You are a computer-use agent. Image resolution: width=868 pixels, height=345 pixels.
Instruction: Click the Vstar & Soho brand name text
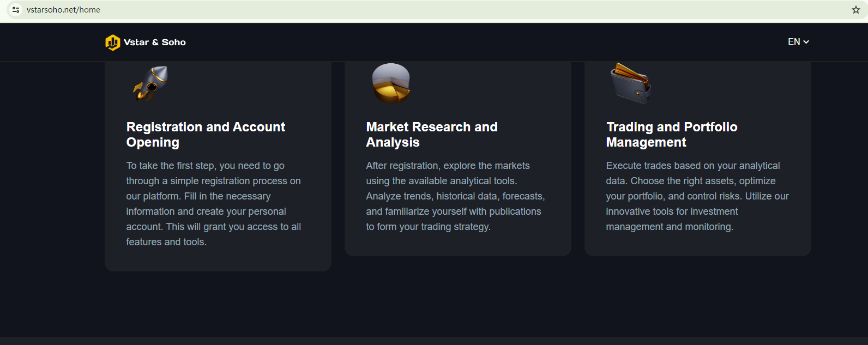(154, 43)
